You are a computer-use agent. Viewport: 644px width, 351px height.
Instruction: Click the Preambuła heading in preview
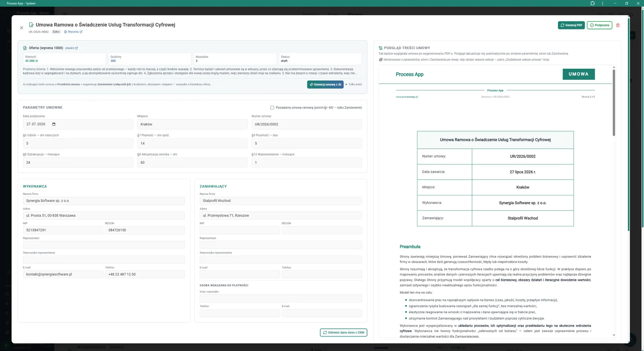point(410,247)
